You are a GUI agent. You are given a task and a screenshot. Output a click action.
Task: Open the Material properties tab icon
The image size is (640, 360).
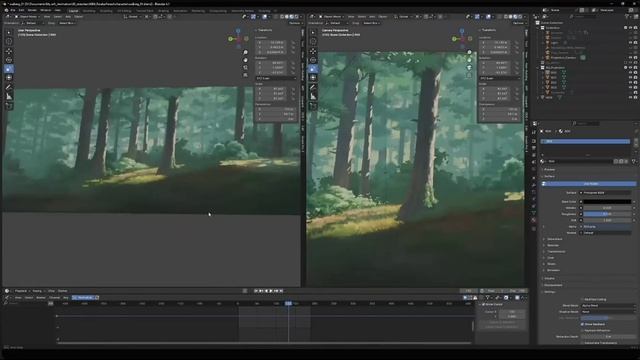[534, 220]
